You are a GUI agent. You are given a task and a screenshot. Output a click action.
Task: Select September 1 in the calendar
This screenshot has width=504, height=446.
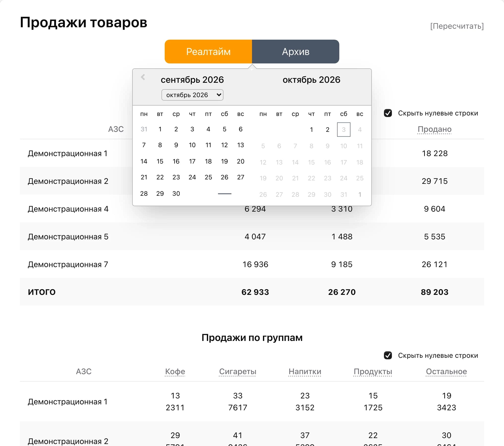(160, 129)
